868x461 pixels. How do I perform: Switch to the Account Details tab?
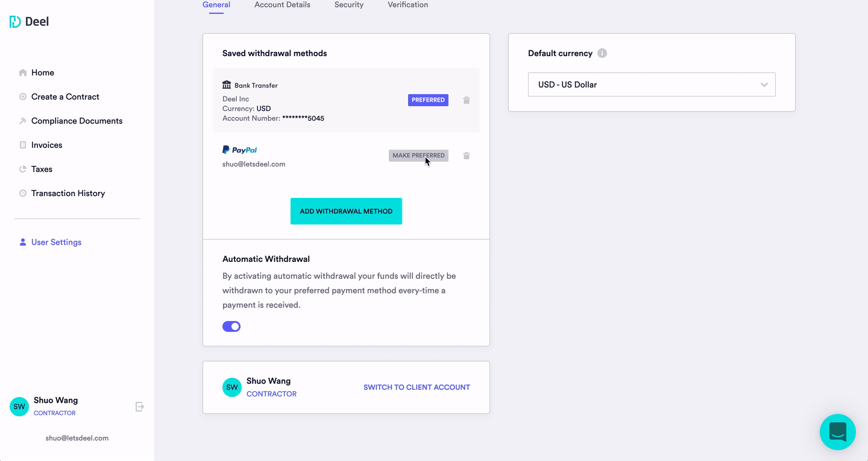(282, 5)
